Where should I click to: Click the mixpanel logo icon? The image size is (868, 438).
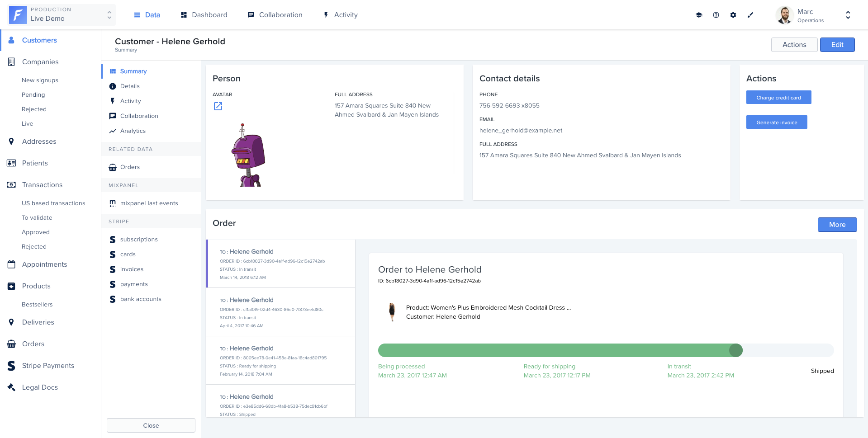113,203
